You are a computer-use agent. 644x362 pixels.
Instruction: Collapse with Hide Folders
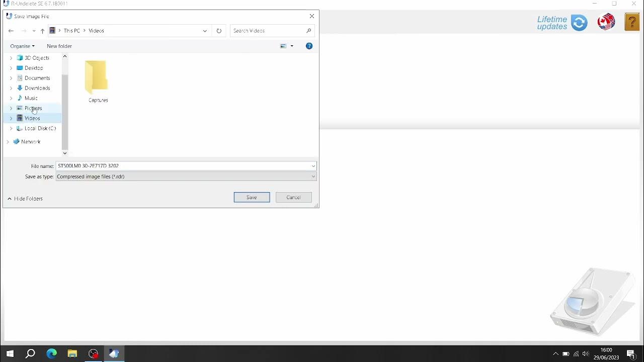click(25, 199)
